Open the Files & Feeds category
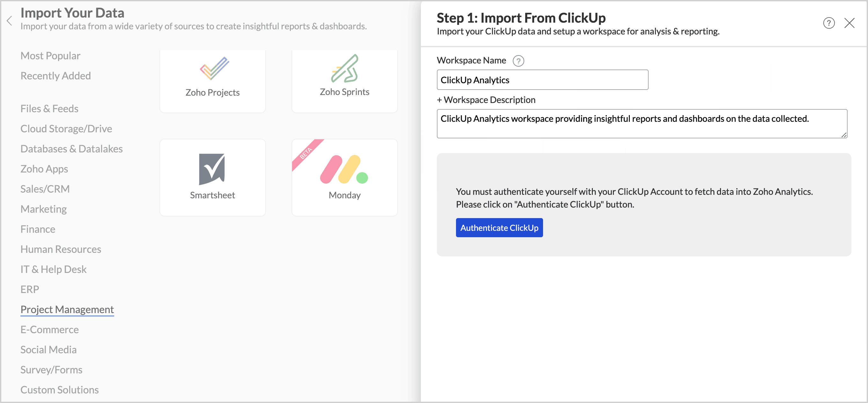868x403 pixels. point(49,108)
